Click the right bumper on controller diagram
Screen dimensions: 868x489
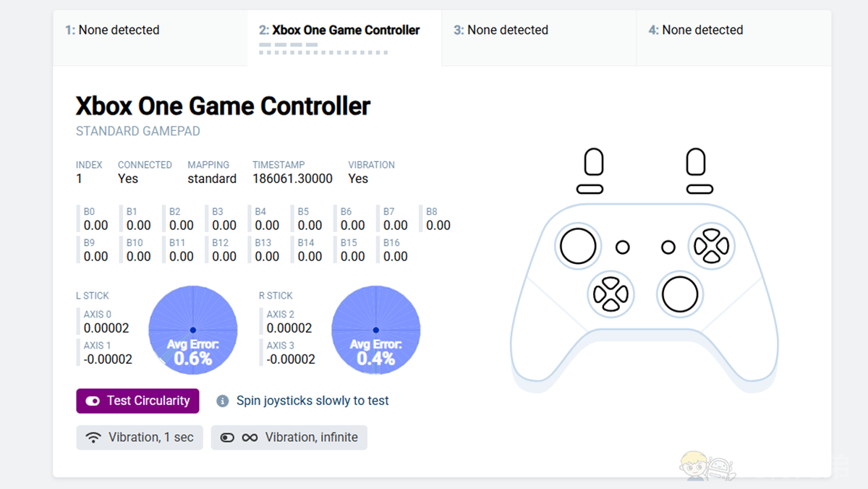click(x=699, y=190)
